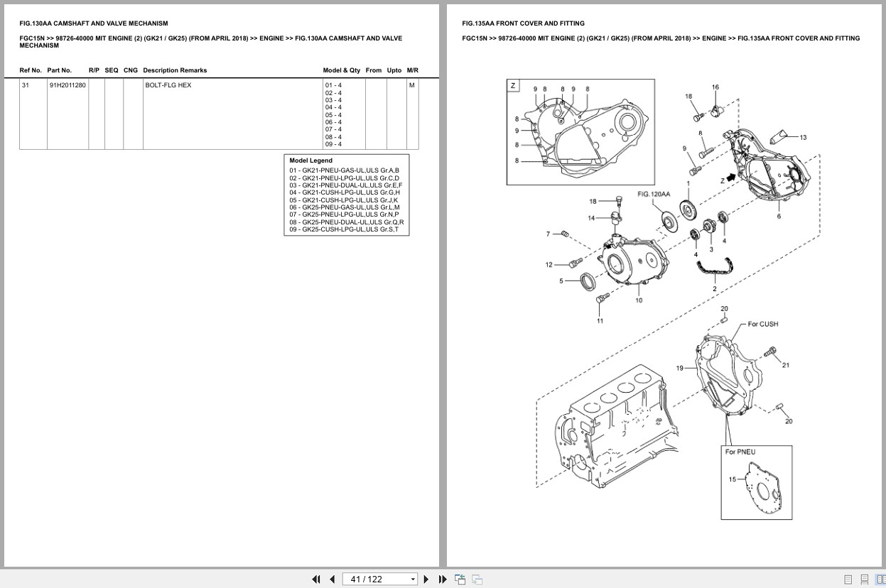Click part number 91H2011280
Viewport: 886px width, 588px height.
click(67, 85)
